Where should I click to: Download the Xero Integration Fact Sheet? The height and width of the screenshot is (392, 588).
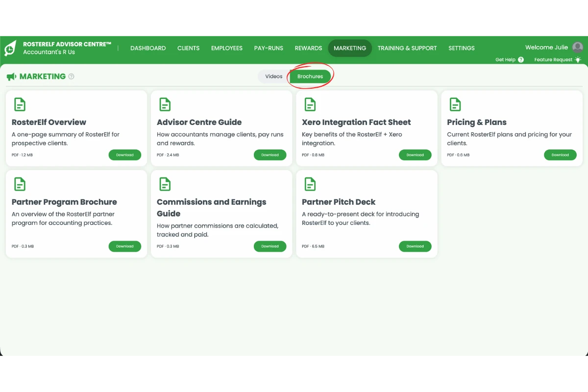pos(415,155)
